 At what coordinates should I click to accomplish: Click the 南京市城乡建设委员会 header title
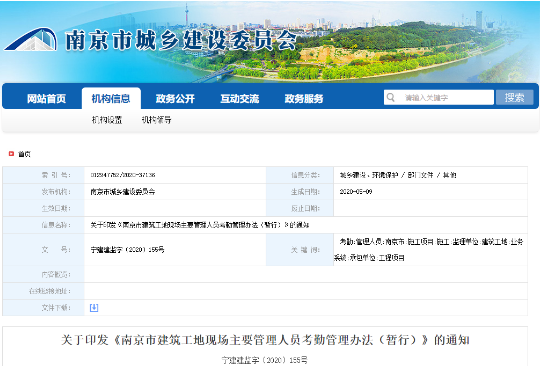[x=181, y=41]
